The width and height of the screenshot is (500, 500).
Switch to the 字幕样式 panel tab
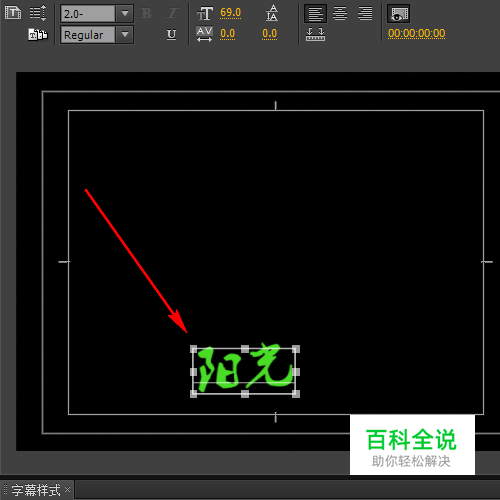[36, 490]
